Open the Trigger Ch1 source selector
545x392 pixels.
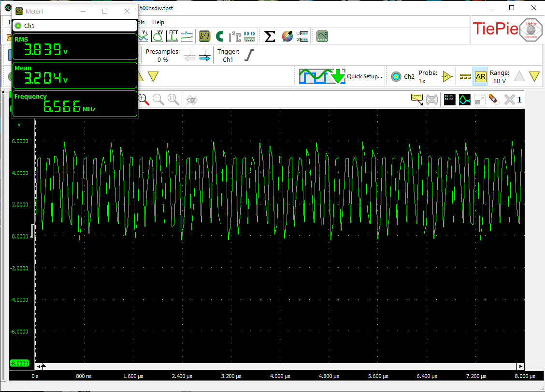click(x=228, y=56)
